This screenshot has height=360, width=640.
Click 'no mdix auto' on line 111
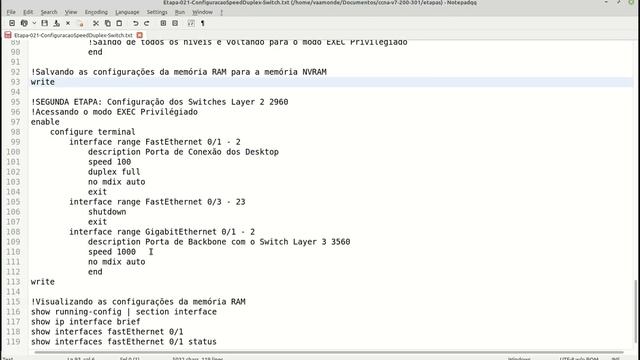click(116, 262)
